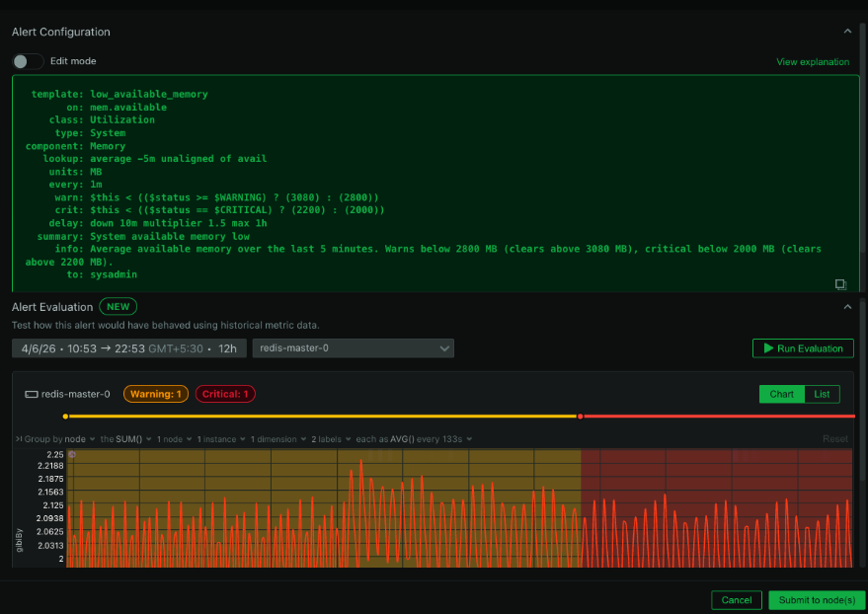
Task: Click the red critical transition marker on timeline
Action: pos(581,417)
